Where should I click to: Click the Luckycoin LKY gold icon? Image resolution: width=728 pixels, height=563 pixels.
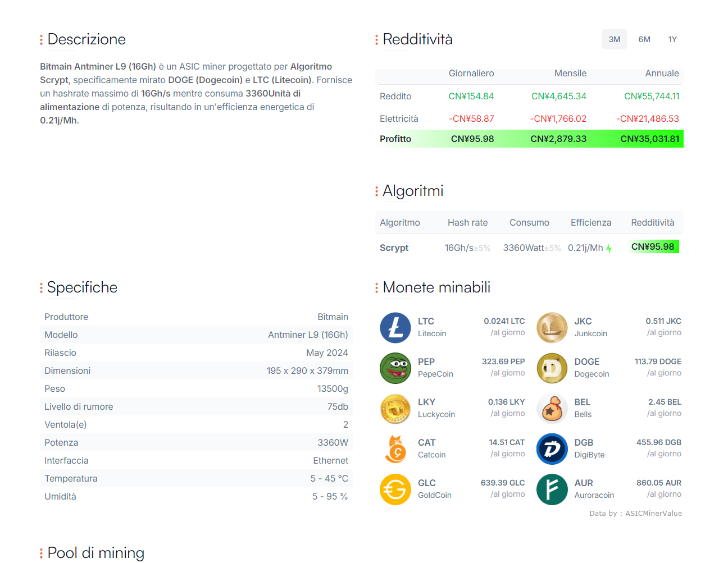(x=395, y=409)
